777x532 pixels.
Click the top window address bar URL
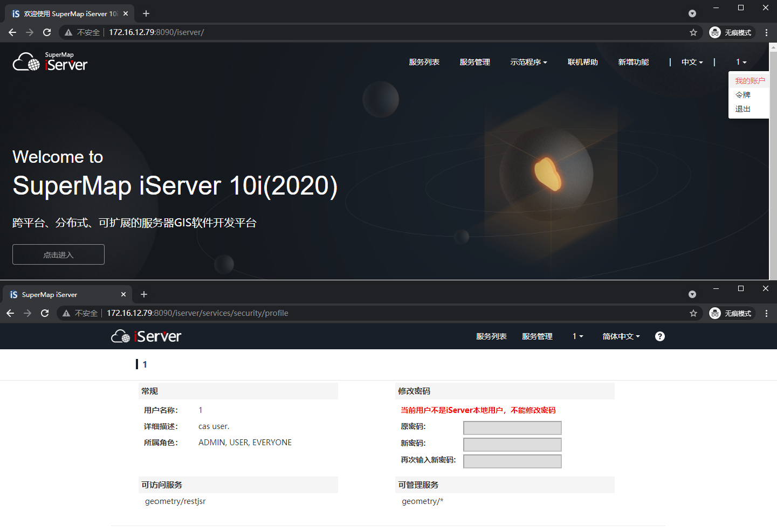tap(156, 32)
